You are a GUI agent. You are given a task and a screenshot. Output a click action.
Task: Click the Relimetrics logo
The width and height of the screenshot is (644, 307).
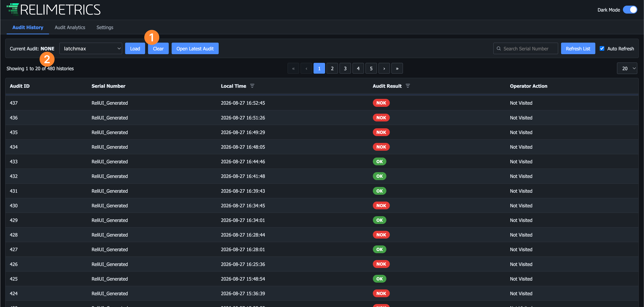[x=54, y=10]
